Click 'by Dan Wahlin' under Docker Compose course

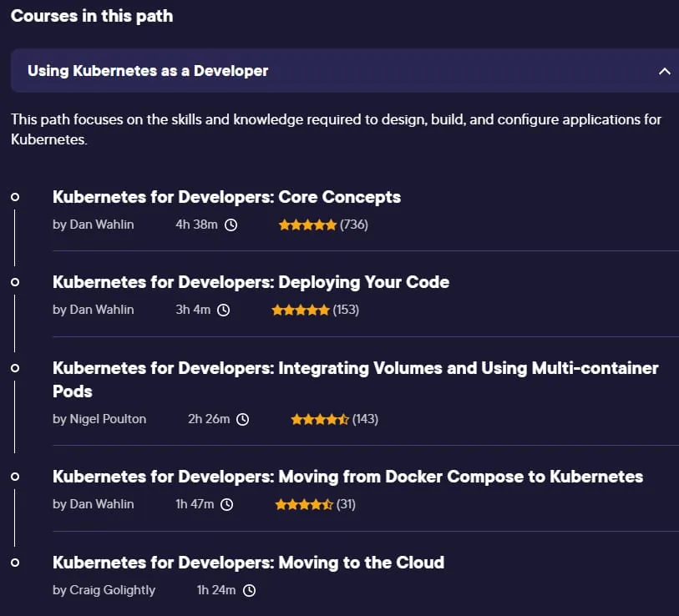(x=93, y=504)
